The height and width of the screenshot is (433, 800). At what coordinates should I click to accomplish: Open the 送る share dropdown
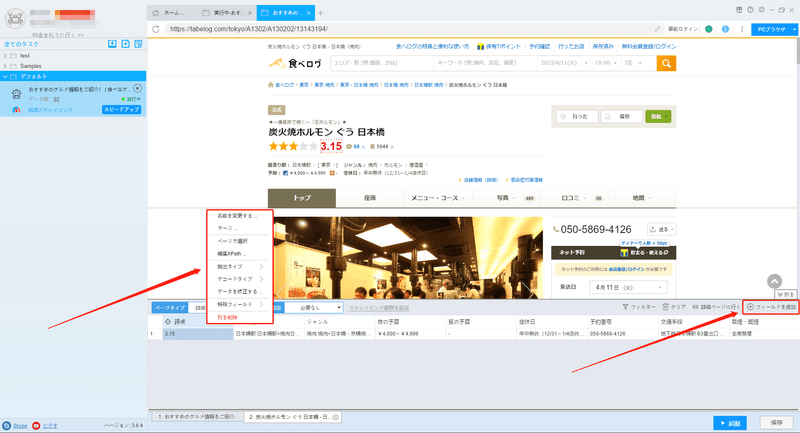pyautogui.click(x=662, y=230)
